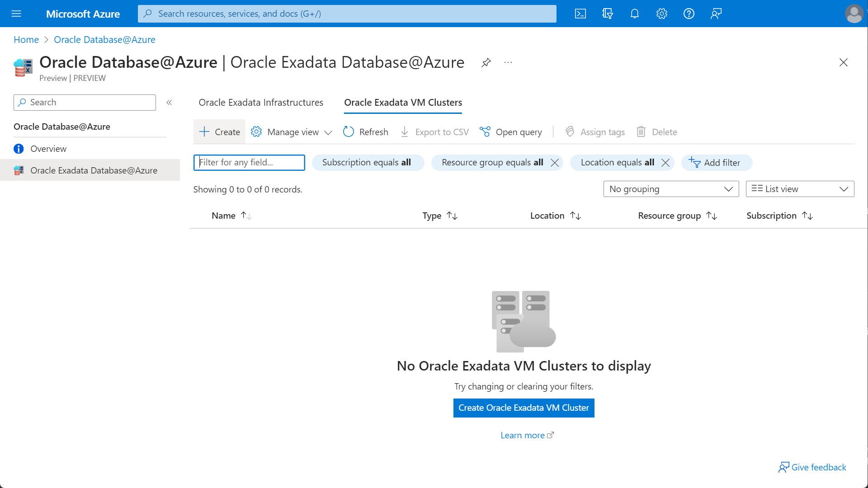
Task: Clear the Location equals all filter
Action: pos(665,163)
